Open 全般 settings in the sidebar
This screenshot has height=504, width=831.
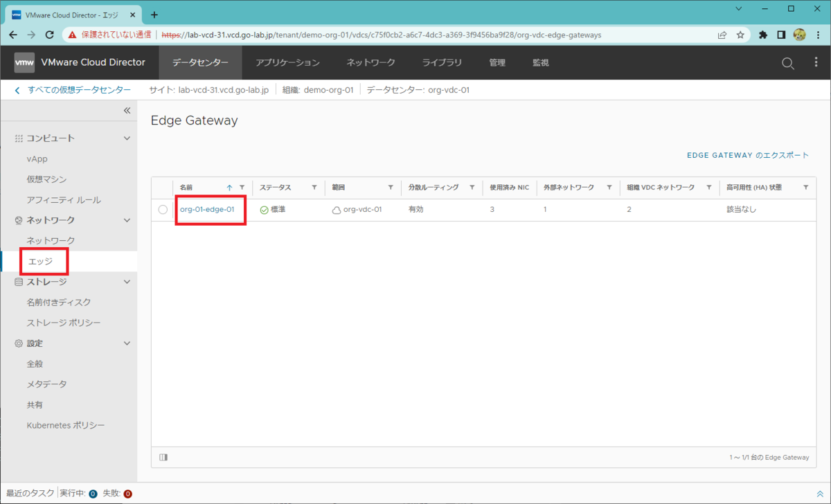point(35,363)
